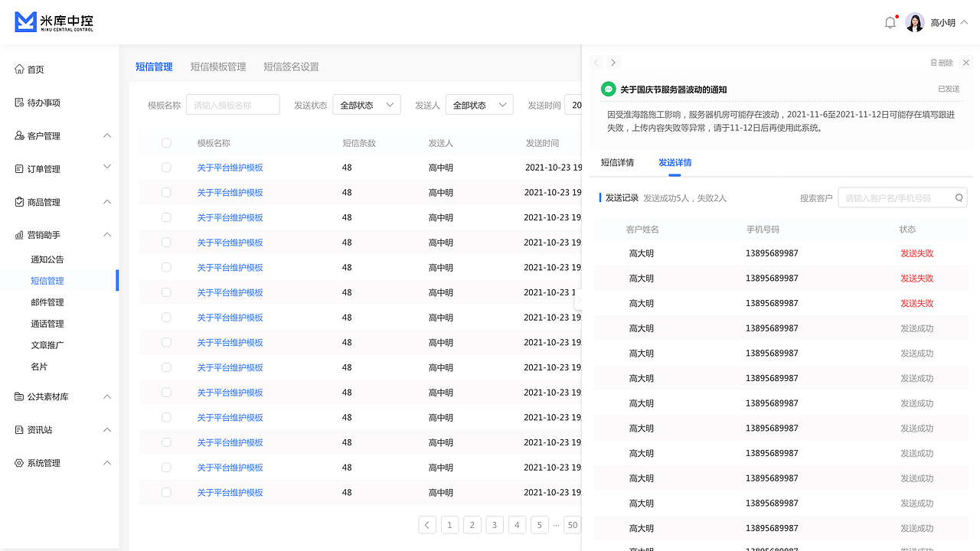
Task: Tick the checkbox of the first template row
Action: [166, 168]
